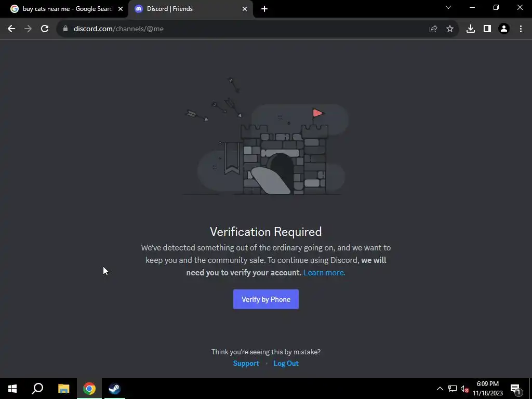Reload the Discord page
The image size is (532, 399).
coord(45,29)
